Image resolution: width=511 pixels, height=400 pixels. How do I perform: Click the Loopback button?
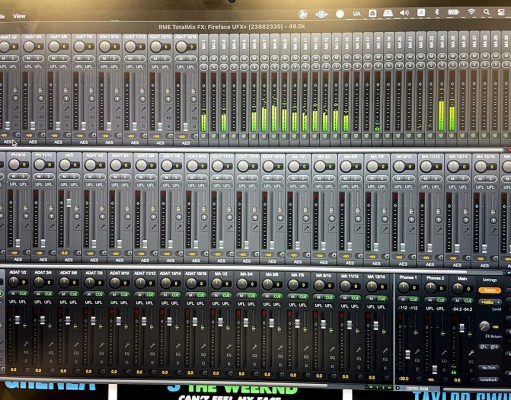point(489,379)
